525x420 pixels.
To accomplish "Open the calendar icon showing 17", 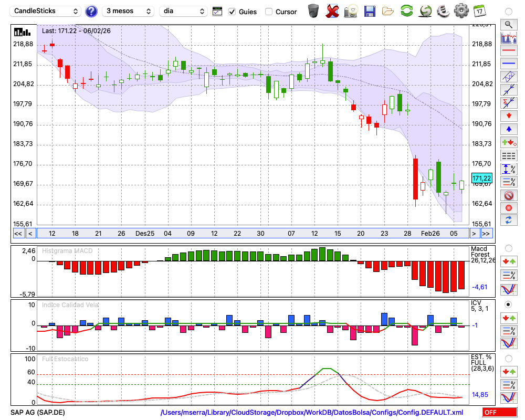I will point(479,11).
